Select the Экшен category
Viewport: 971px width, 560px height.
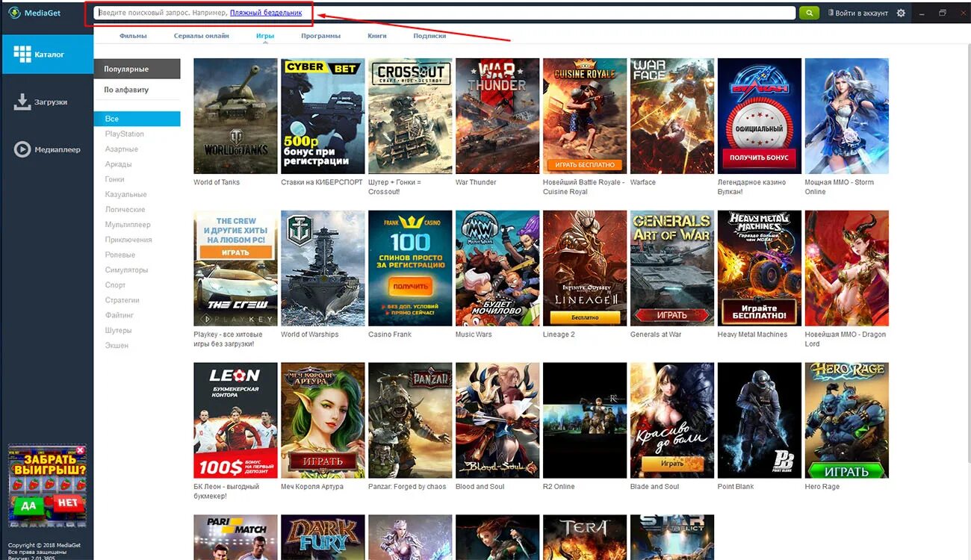[x=117, y=346]
